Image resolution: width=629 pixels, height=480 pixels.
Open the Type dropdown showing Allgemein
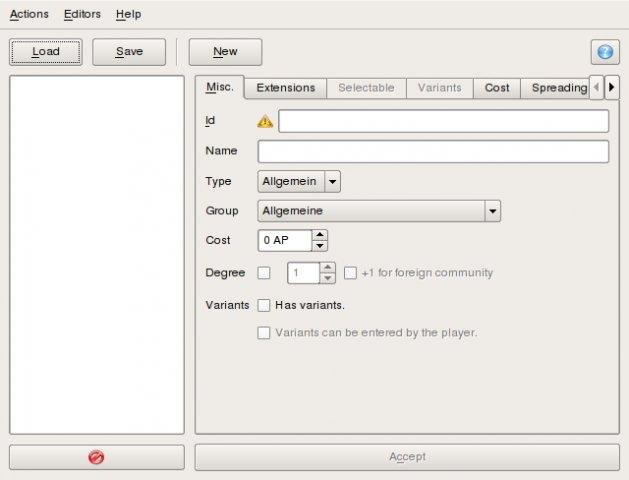pyautogui.click(x=299, y=181)
